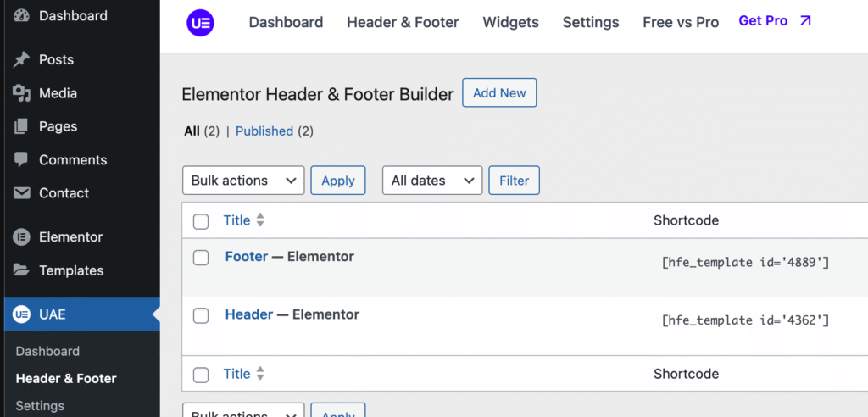Click the Add New button
Viewport: 868px width, 417px height.
pos(499,93)
